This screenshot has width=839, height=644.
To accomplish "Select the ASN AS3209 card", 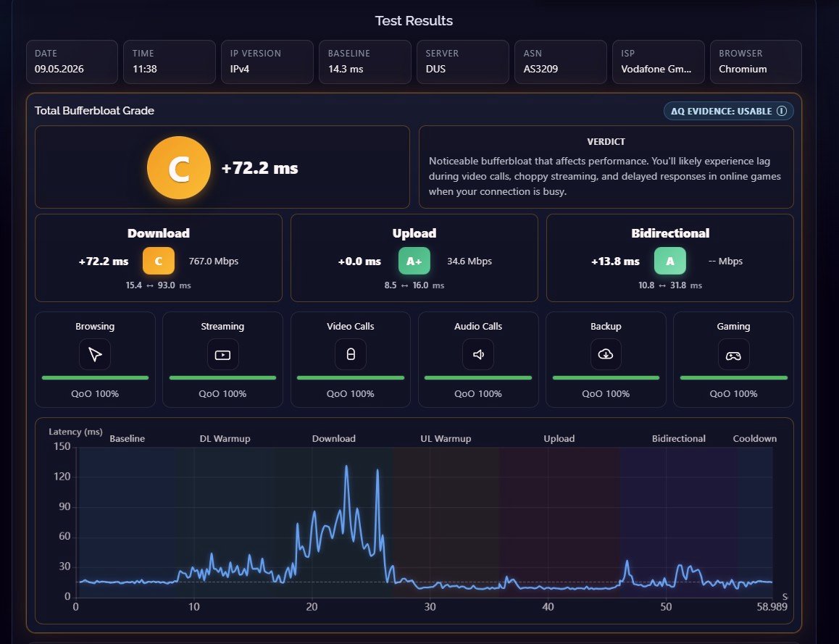I will coord(561,62).
